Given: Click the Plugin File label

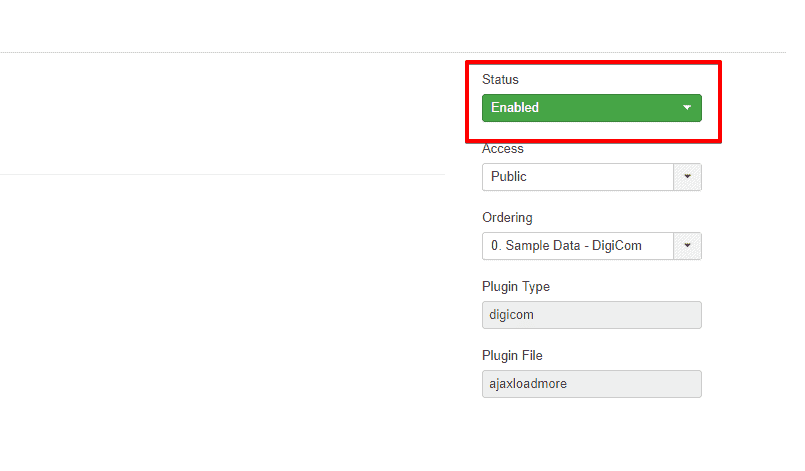Looking at the screenshot, I should point(512,355).
